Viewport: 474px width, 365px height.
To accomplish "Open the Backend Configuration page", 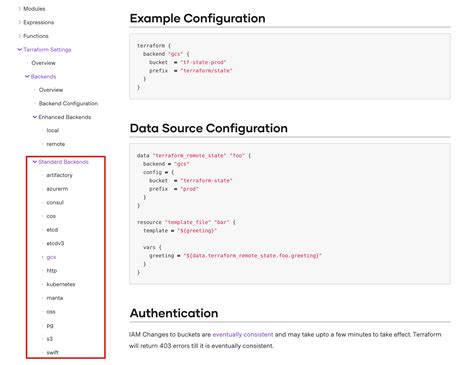I will pos(68,103).
